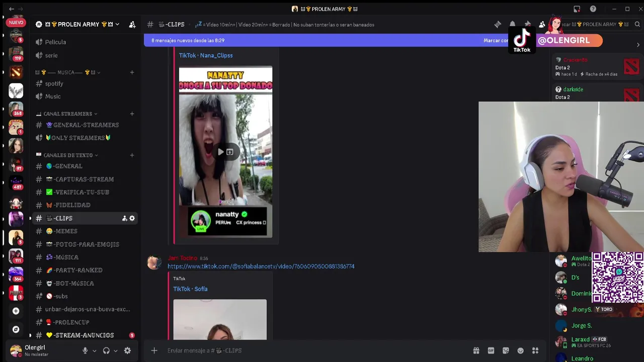Open Olengirl user panel avatar
644x362 pixels.
click(x=16, y=350)
